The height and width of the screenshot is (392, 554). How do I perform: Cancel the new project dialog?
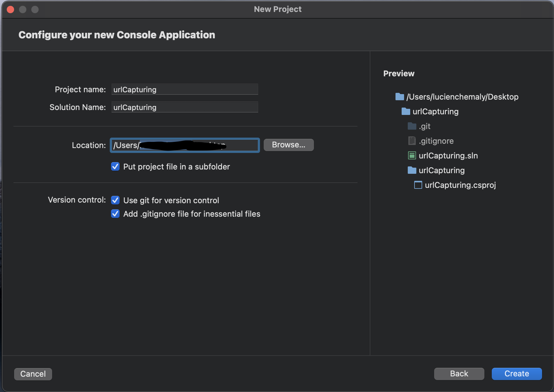click(33, 374)
